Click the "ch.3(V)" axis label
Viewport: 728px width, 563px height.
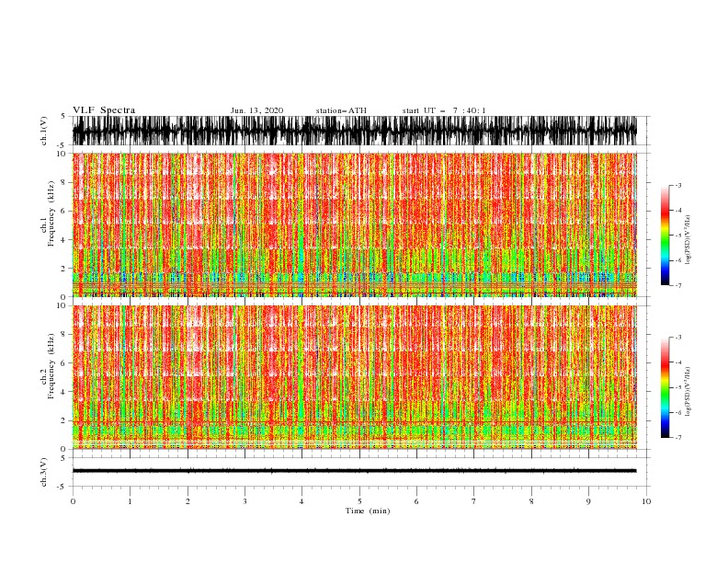pos(44,473)
